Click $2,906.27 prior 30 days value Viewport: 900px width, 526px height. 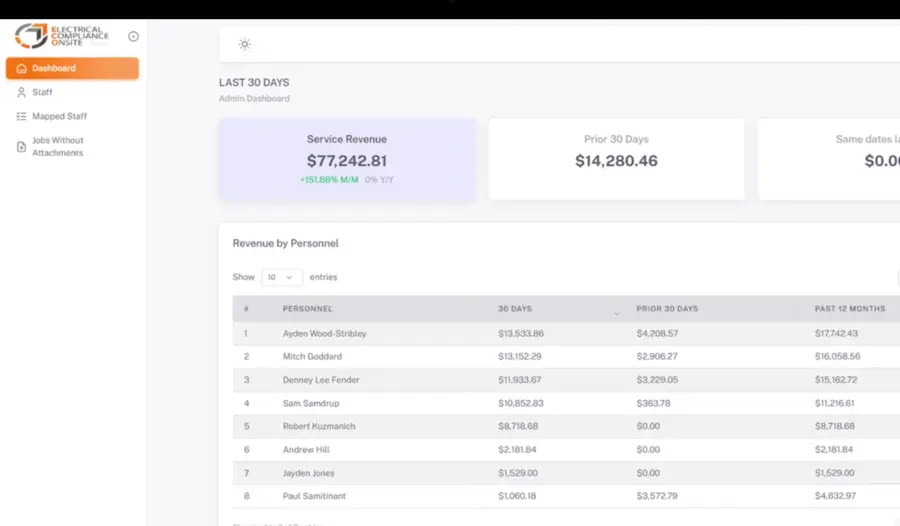coord(657,357)
